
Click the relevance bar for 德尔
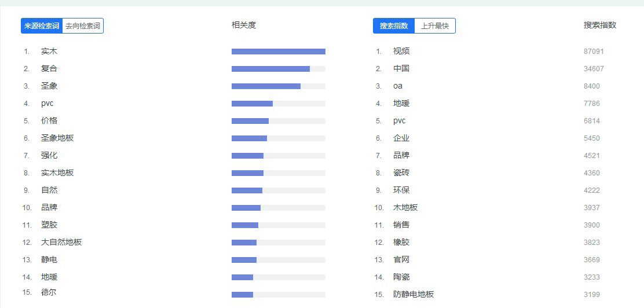(278, 295)
